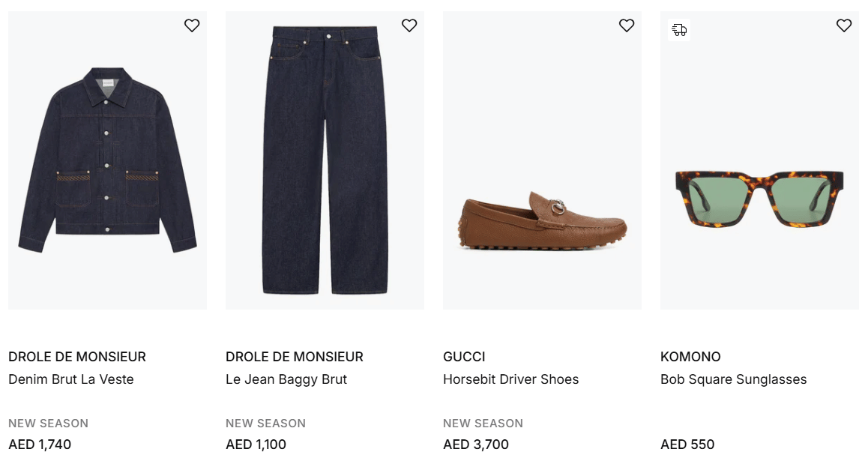
Task: Wishlist the Gucci Horsebit Driver Shoes
Action: tap(627, 25)
